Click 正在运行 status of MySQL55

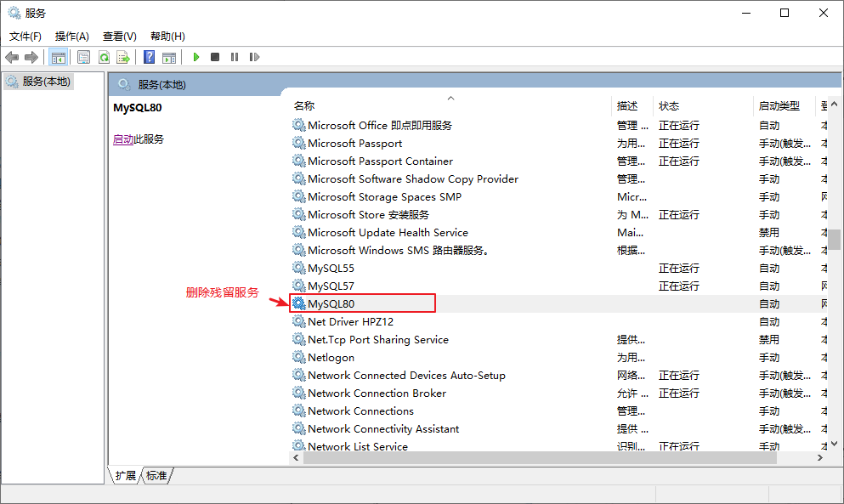(x=679, y=269)
